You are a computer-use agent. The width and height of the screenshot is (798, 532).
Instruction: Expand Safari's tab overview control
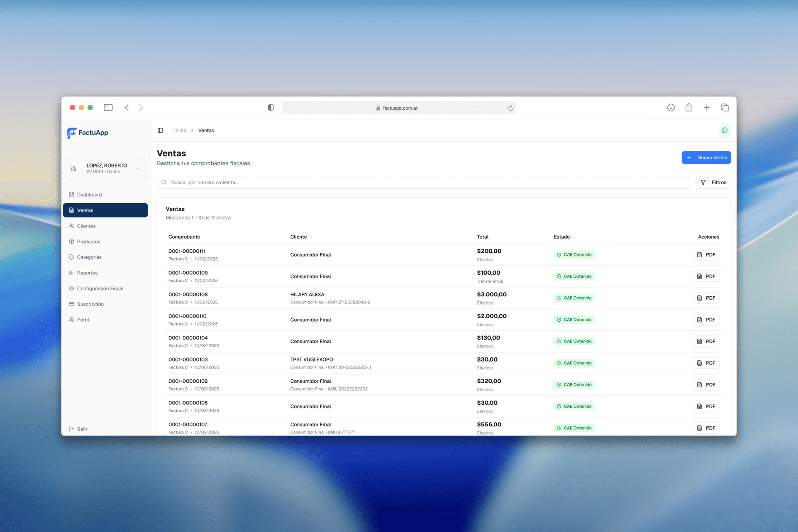point(724,107)
